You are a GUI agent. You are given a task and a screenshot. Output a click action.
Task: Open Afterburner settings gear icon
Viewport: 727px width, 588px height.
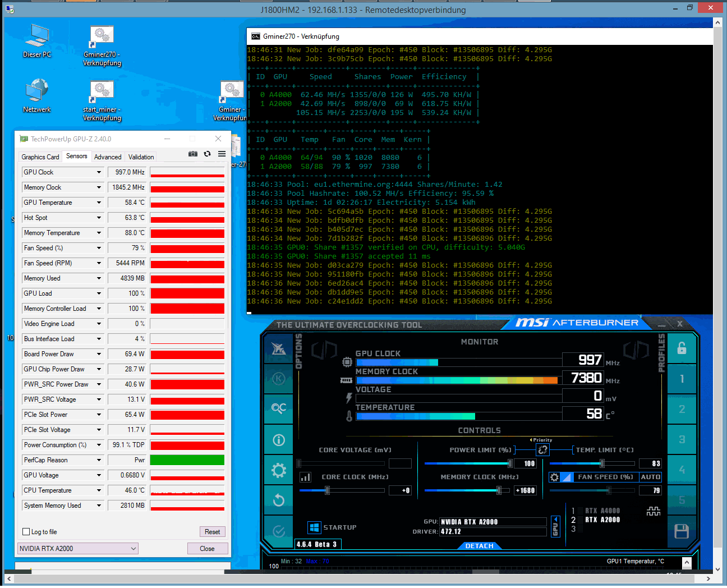pyautogui.click(x=279, y=470)
